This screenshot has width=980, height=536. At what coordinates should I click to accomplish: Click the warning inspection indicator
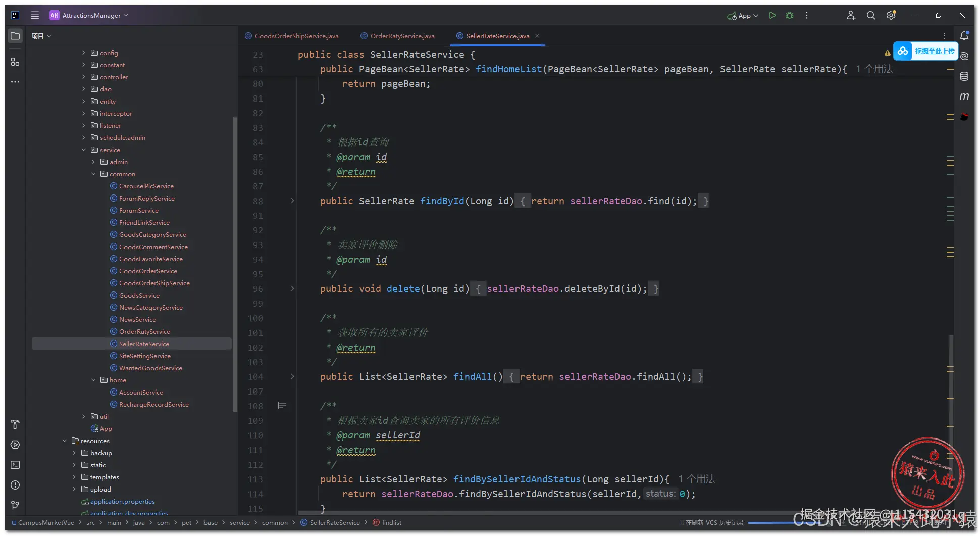(x=887, y=53)
